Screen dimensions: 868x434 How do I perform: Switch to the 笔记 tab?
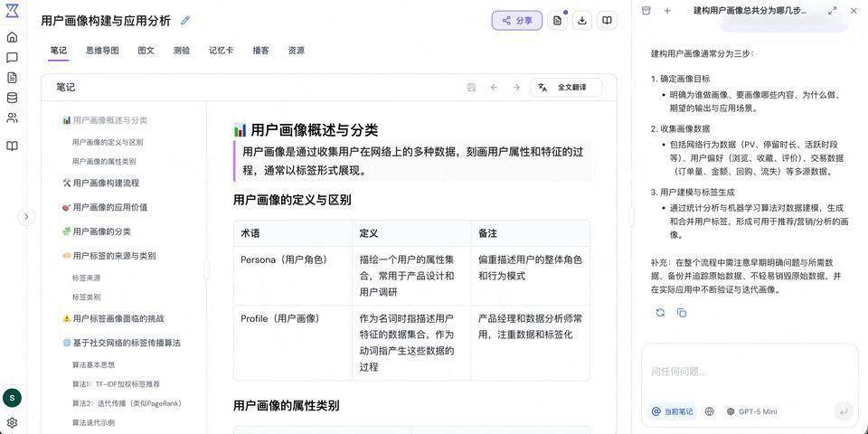pos(59,51)
